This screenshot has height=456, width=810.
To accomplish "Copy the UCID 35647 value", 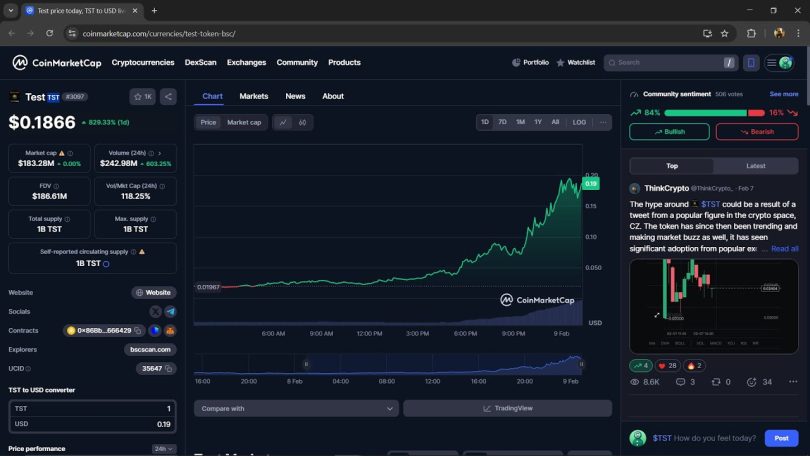I will [x=169, y=369].
